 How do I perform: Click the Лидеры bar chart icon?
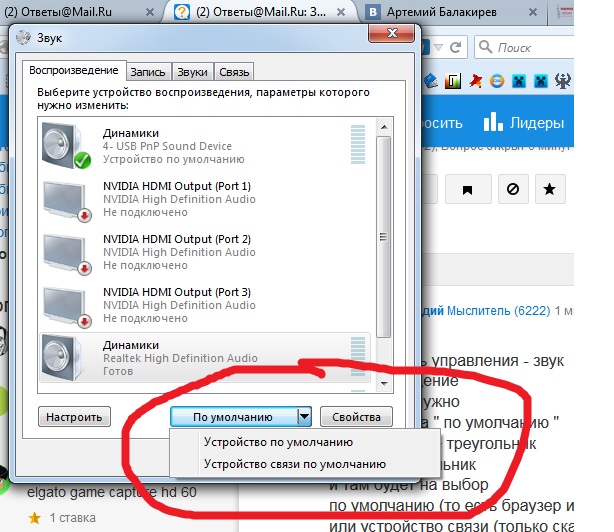493,122
